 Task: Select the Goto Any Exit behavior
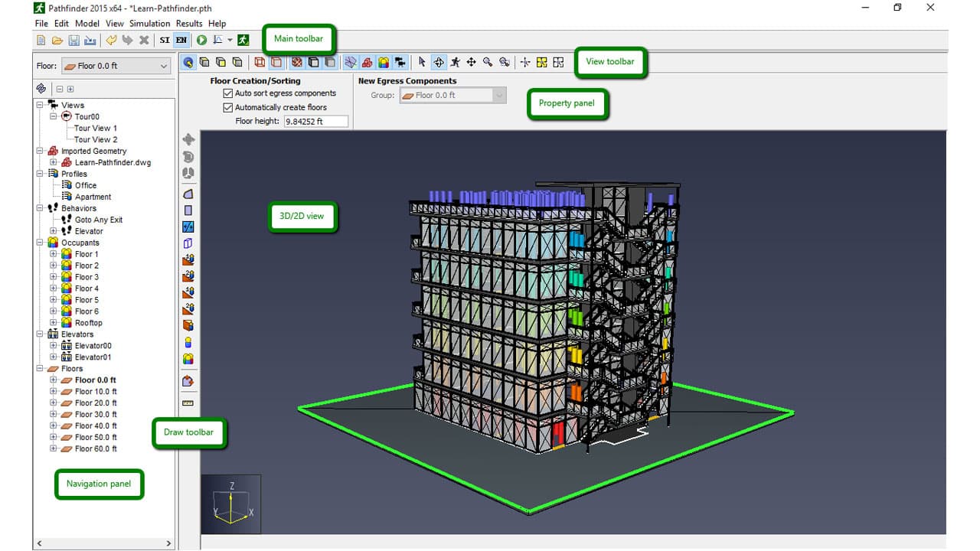pyautogui.click(x=98, y=220)
